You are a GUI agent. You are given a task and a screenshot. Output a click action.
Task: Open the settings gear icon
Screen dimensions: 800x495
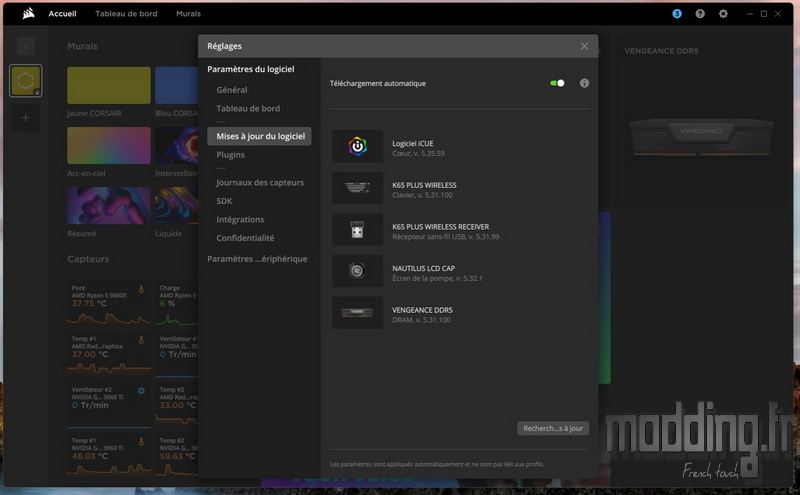(x=723, y=14)
